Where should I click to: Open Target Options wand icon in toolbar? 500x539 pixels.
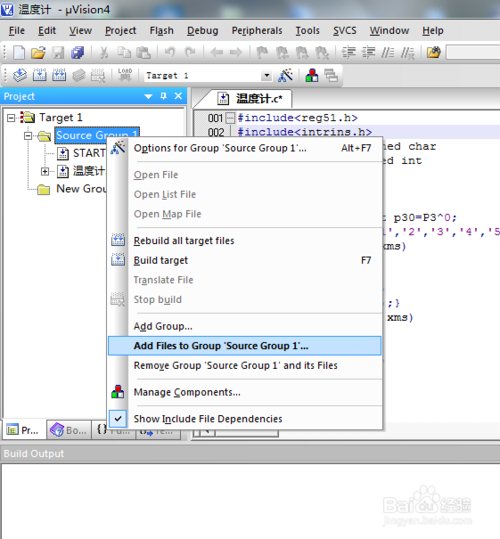pyautogui.click(x=286, y=75)
